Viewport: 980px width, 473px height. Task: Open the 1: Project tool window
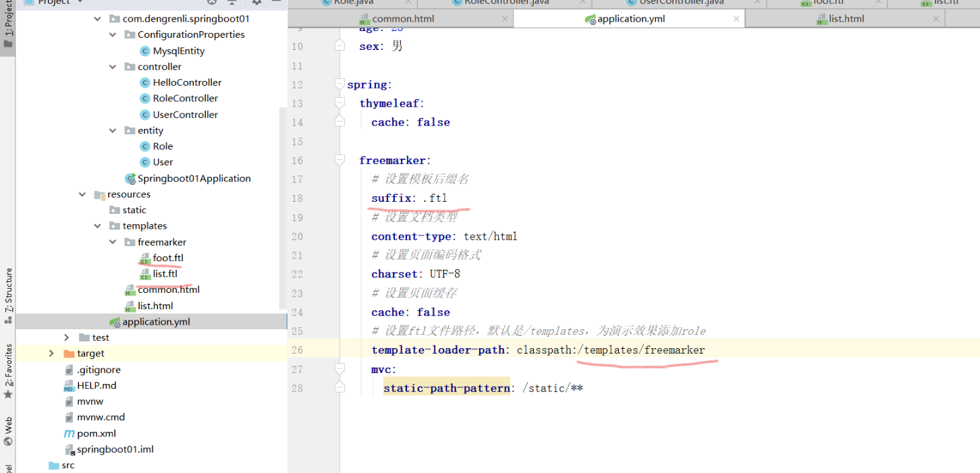coord(8,26)
